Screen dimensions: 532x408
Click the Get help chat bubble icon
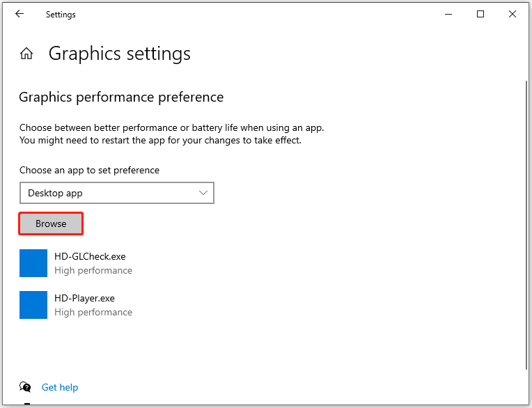26,387
